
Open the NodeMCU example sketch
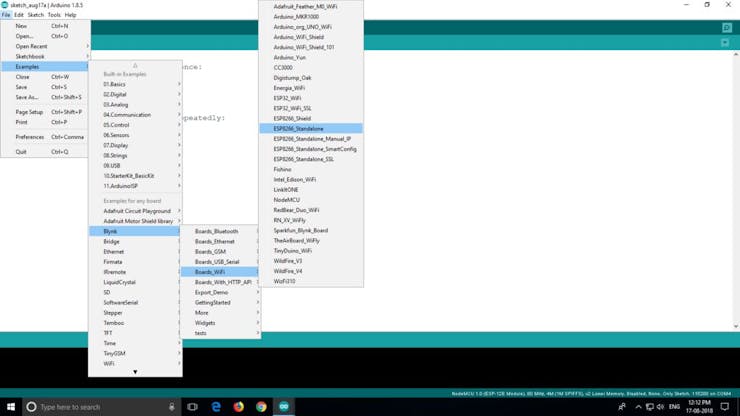tap(311, 200)
